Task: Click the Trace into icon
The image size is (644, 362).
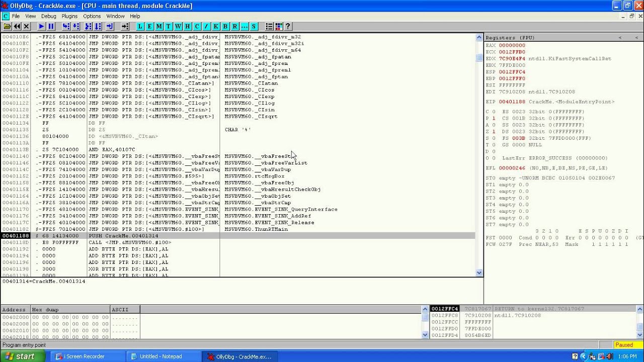Action: pos(88,26)
